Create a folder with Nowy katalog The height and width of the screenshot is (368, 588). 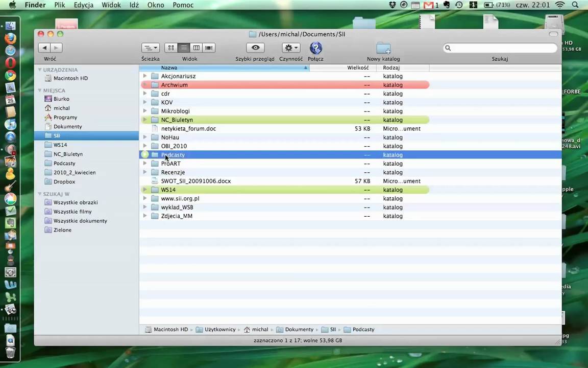tap(384, 49)
